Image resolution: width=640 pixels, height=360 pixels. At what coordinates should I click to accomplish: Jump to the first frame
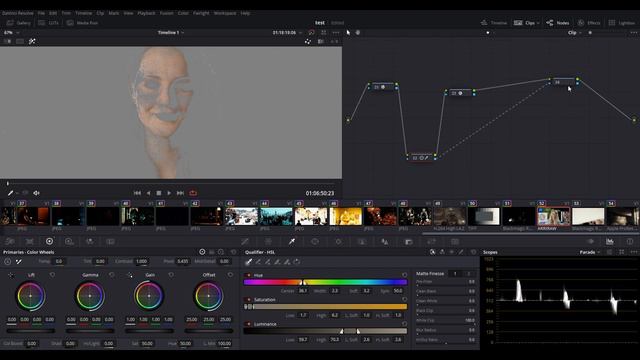point(138,193)
